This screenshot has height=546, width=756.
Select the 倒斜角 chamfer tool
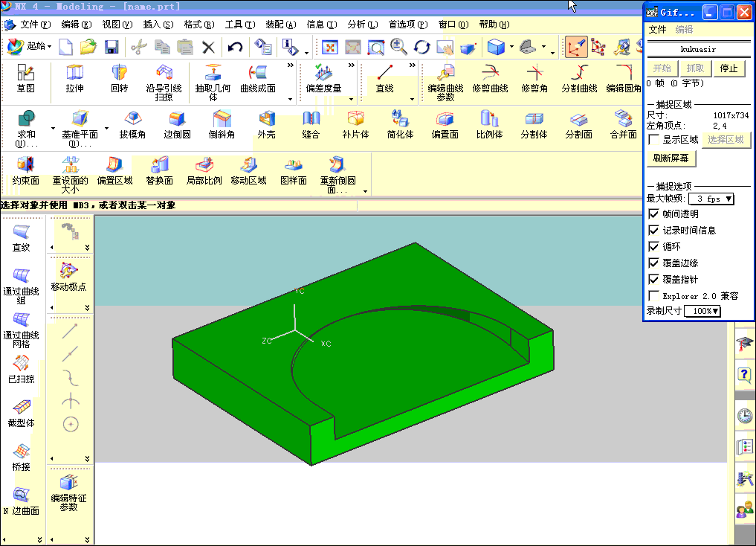tap(222, 124)
